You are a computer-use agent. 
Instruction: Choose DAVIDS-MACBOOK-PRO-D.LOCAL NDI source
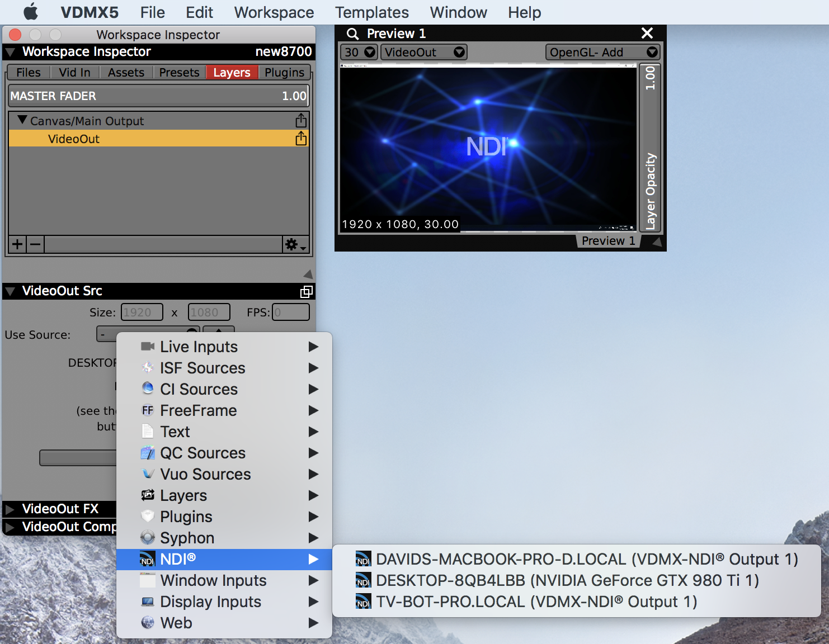(x=577, y=559)
